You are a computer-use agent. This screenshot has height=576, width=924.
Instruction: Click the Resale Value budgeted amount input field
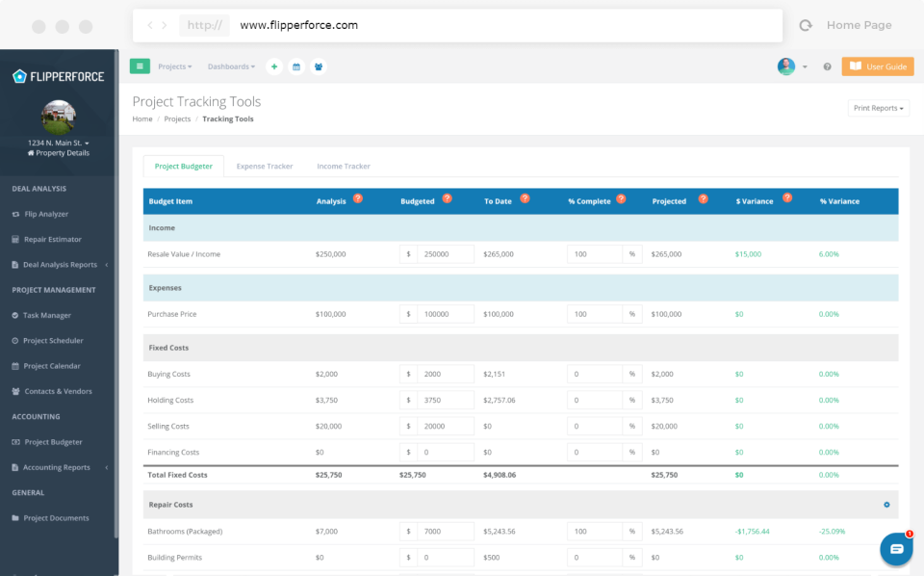coord(443,253)
